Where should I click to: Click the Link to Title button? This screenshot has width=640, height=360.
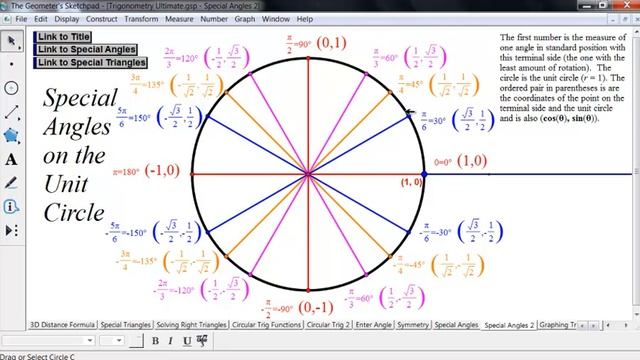tap(62, 37)
